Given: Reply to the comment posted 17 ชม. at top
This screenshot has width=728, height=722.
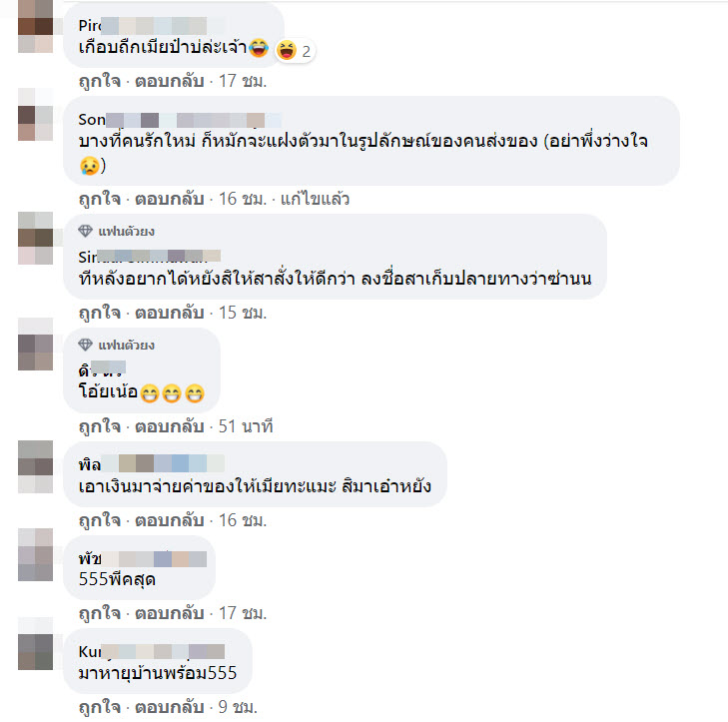Looking at the screenshot, I should tap(170, 81).
